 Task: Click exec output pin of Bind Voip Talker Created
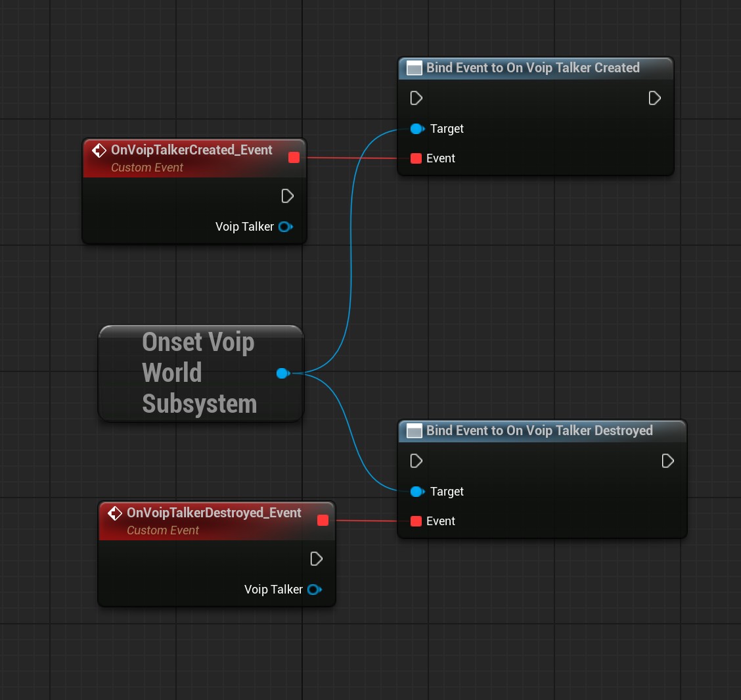tap(654, 98)
